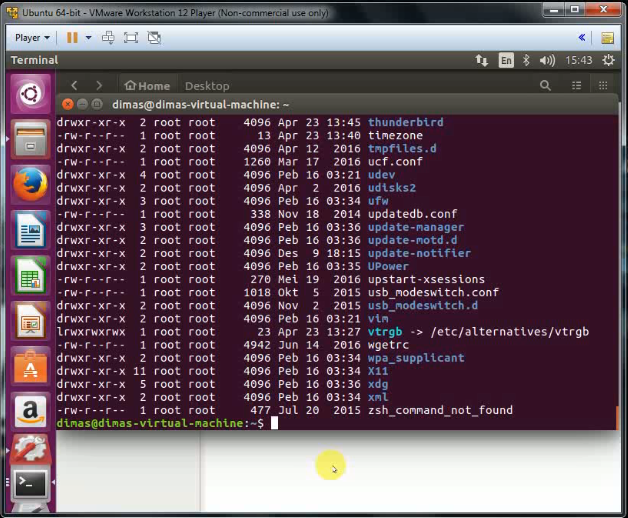Click the update-motd.d directory entry

click(413, 240)
